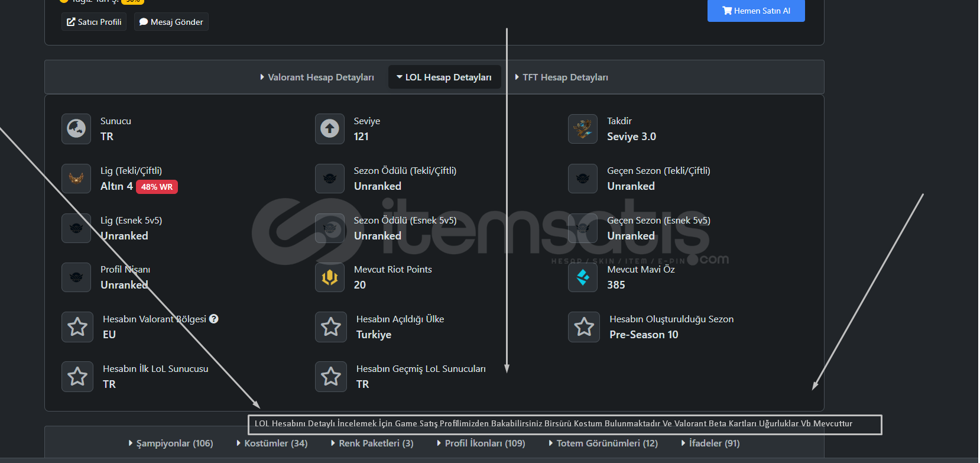Click the Hesabın Oluşturulduğu Sezon star icon
Image resolution: width=980 pixels, height=463 pixels.
click(x=584, y=326)
